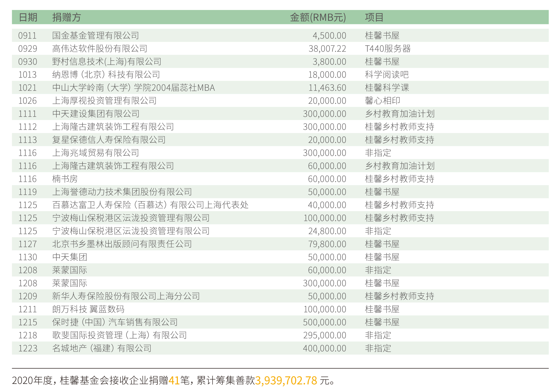The height and width of the screenshot is (392, 559).
Task: Select donor 中天集团
Action: click(69, 257)
